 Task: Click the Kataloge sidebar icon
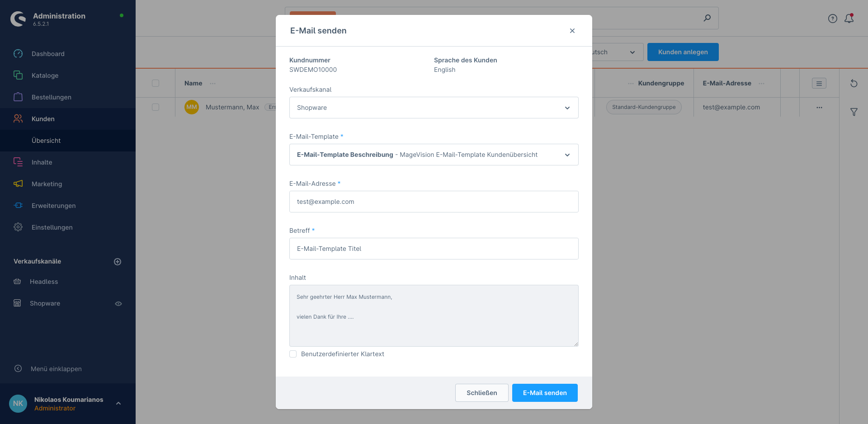point(18,75)
